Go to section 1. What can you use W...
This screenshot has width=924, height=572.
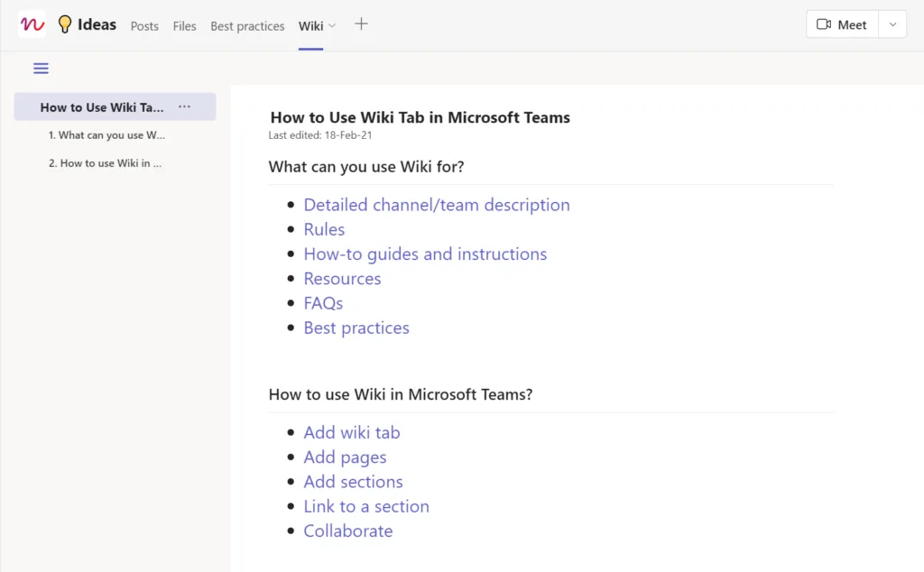click(106, 135)
